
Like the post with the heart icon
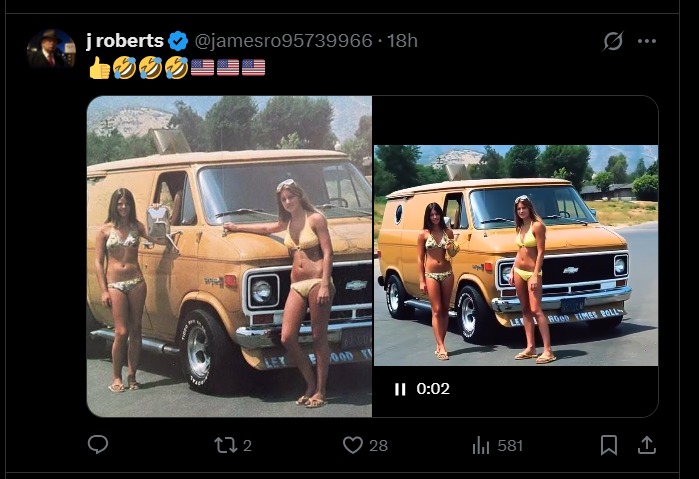pyautogui.click(x=353, y=445)
